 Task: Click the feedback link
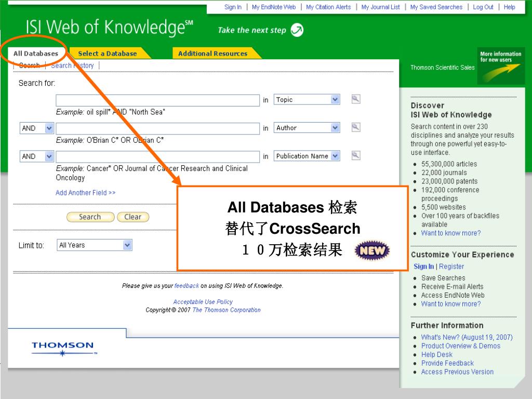(187, 286)
